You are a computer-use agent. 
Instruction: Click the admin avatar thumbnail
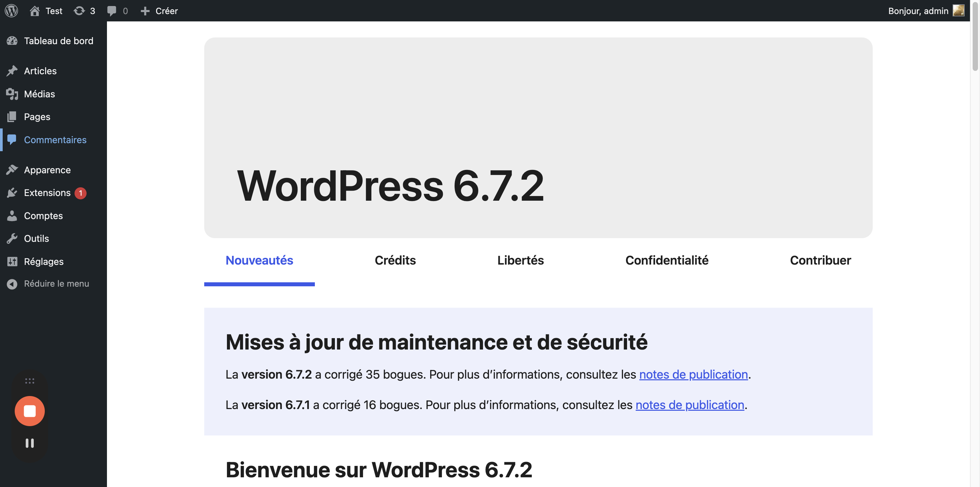958,11
